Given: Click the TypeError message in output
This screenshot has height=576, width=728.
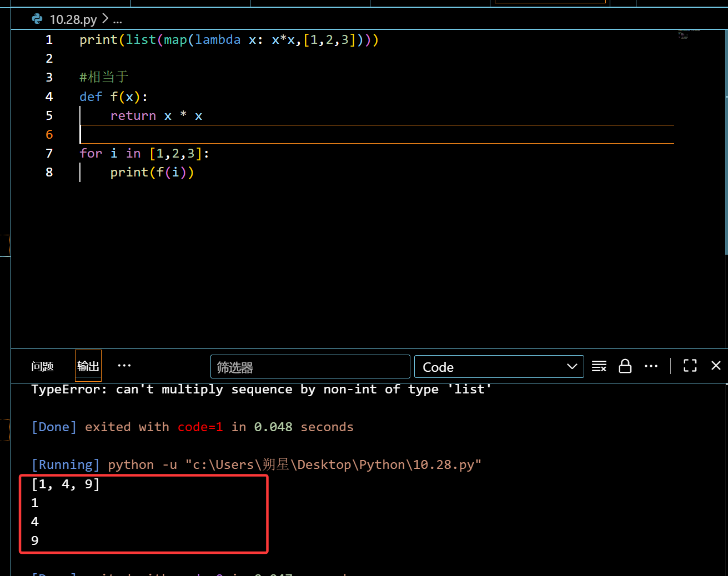Looking at the screenshot, I should click(261, 390).
